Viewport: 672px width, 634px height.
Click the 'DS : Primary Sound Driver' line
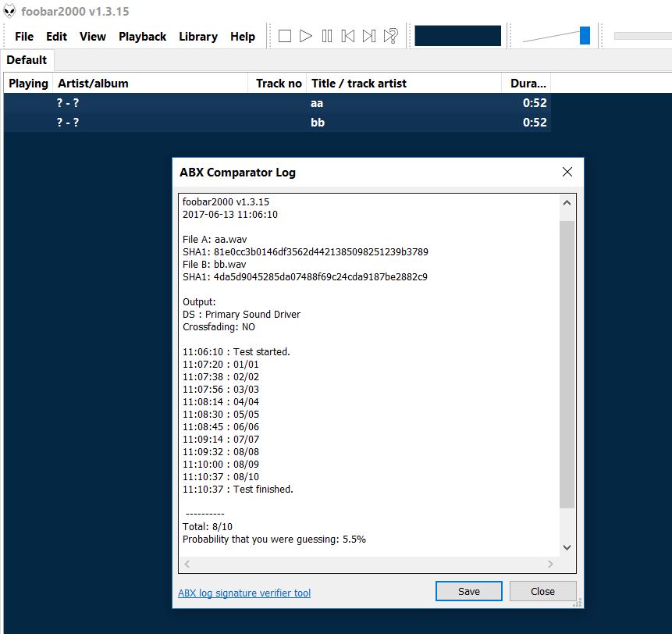[241, 314]
